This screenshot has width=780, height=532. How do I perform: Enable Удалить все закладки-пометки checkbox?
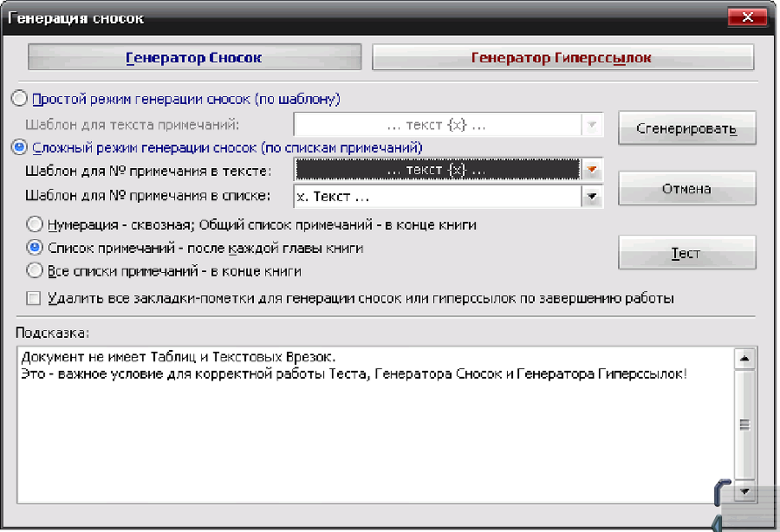point(32,297)
